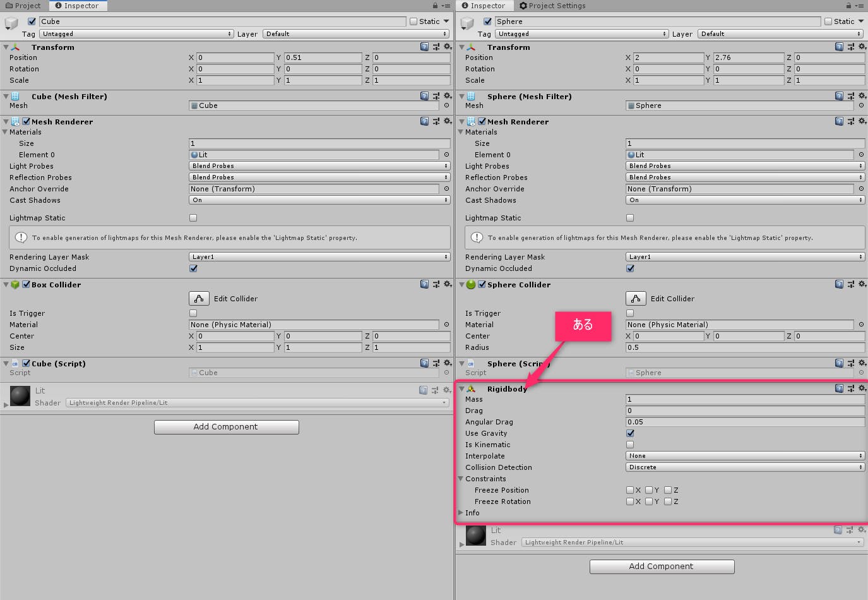Click lock icon on right Inspector panel
This screenshot has width=868, height=600.
[x=848, y=6]
